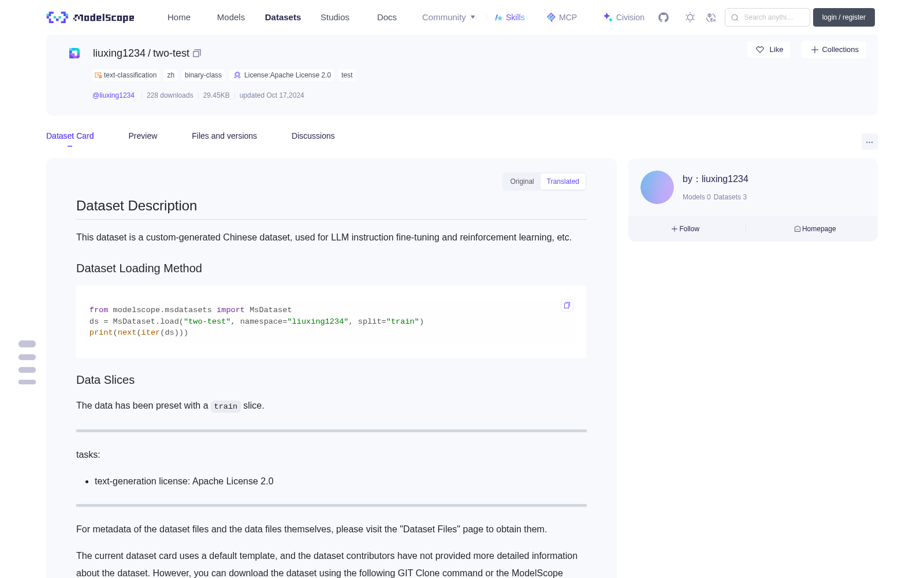Open the floating table of contents

[27, 362]
